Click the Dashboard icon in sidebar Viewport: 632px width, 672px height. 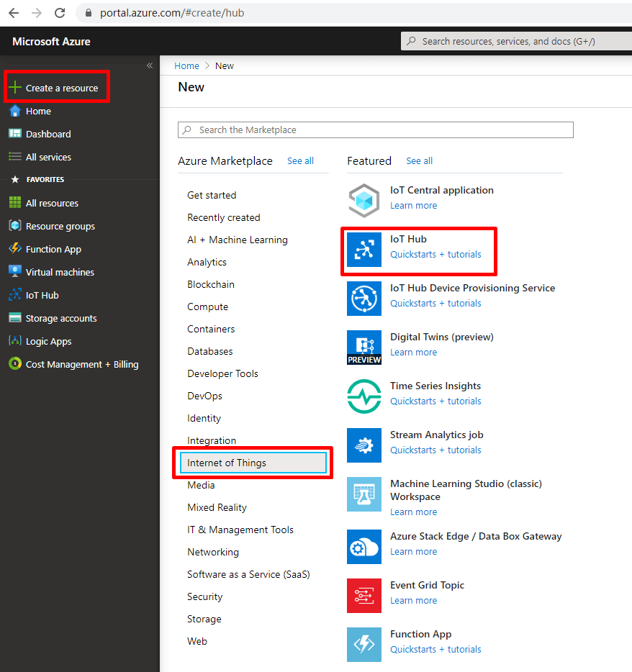pos(15,134)
